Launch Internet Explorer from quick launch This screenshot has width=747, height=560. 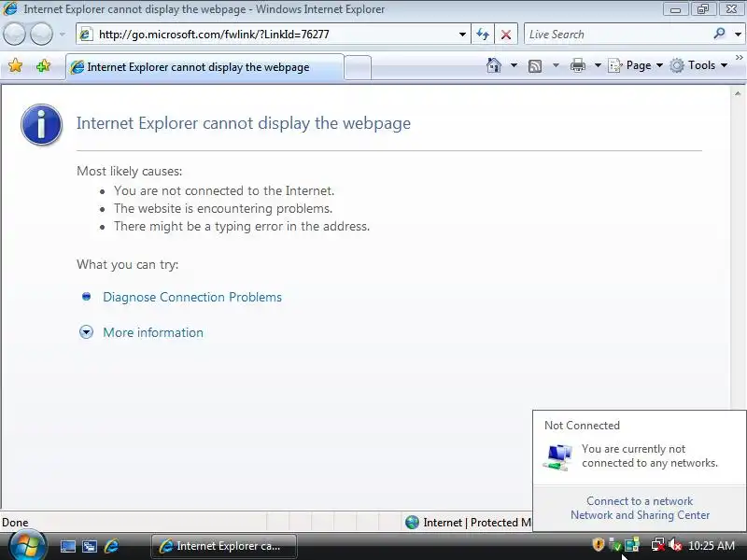(111, 546)
